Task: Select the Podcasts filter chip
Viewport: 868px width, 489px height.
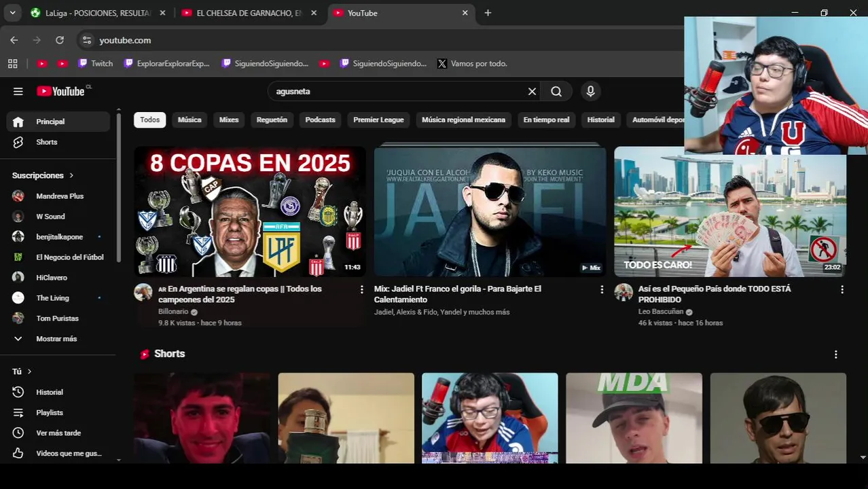Action: 320,120
